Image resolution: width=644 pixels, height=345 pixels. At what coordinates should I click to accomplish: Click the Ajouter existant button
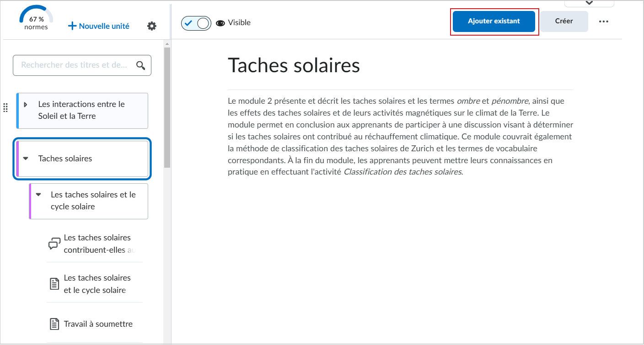494,21
